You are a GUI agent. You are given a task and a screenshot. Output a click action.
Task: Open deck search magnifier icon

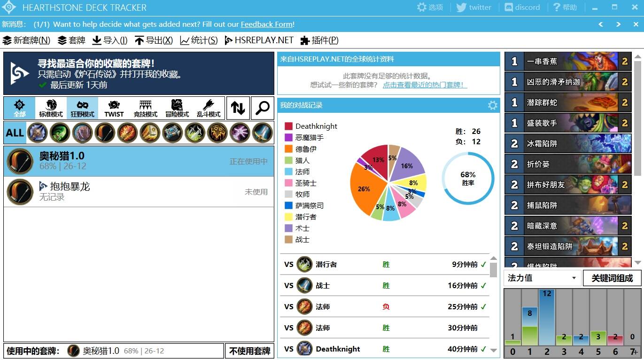coord(263,108)
